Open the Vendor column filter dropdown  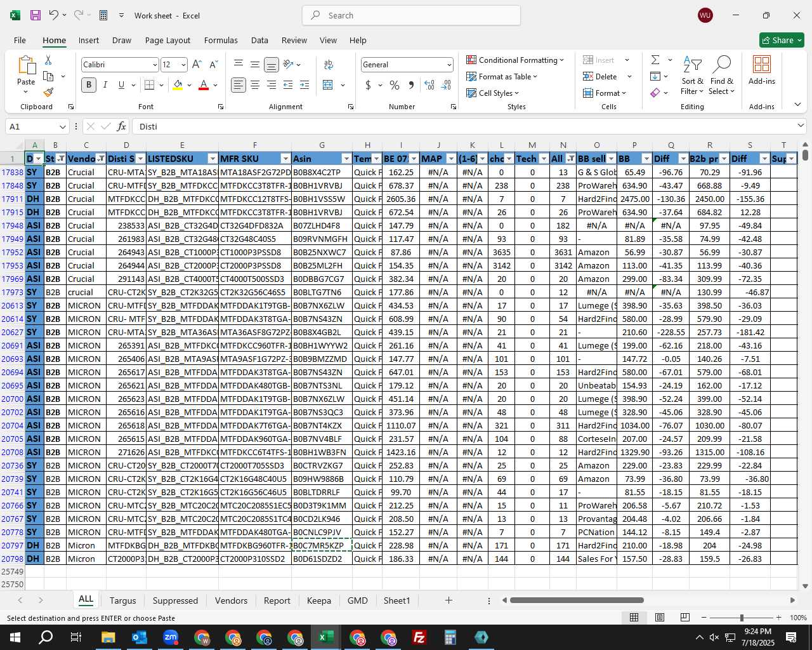[x=101, y=159]
